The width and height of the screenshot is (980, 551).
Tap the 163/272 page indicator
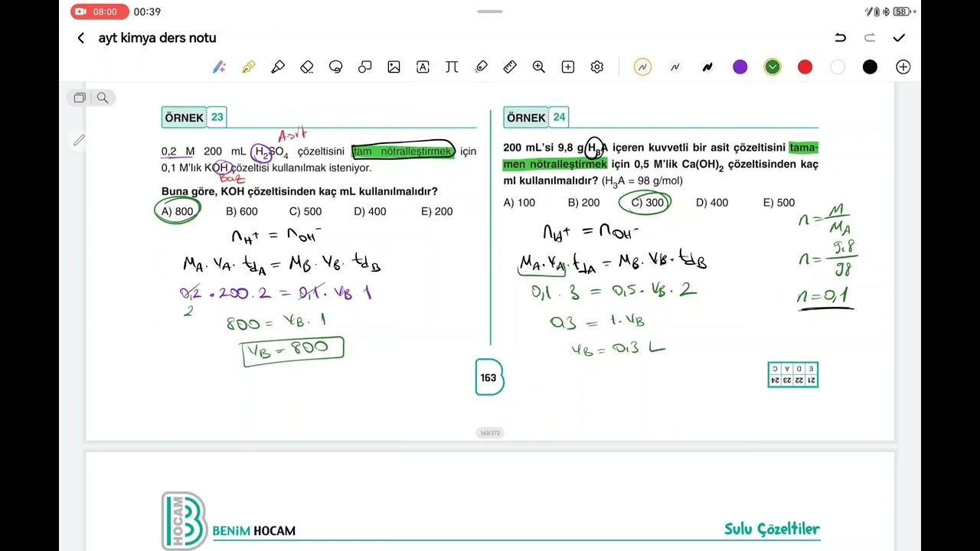490,433
